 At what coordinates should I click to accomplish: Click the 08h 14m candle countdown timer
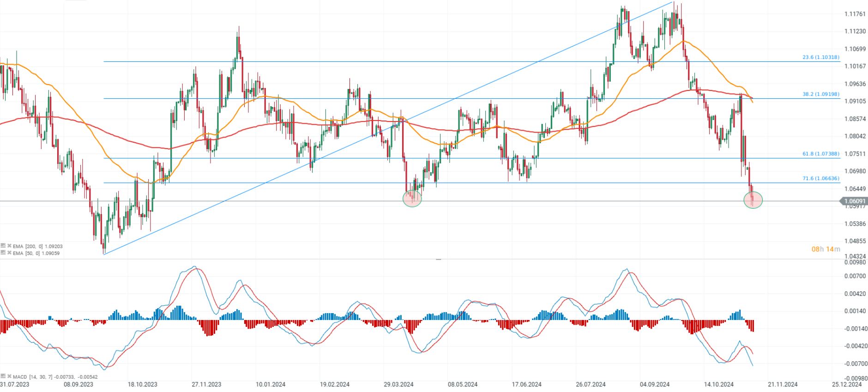point(826,249)
